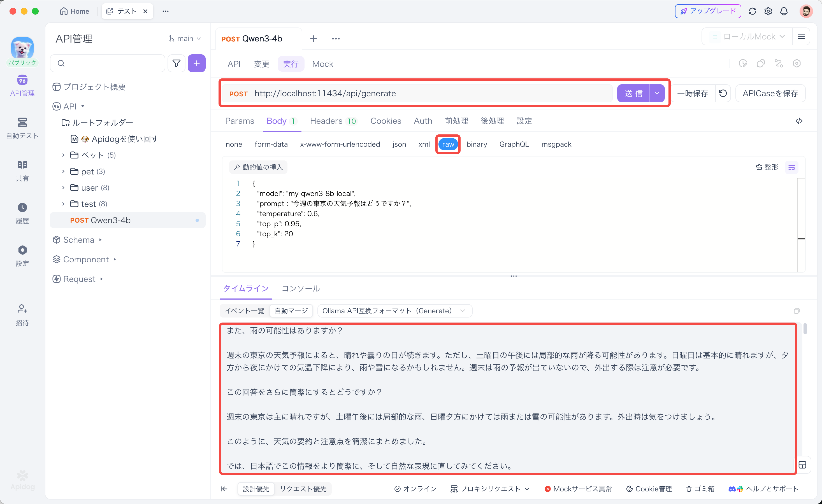
Task: Click the code snippet icon
Action: (799, 121)
